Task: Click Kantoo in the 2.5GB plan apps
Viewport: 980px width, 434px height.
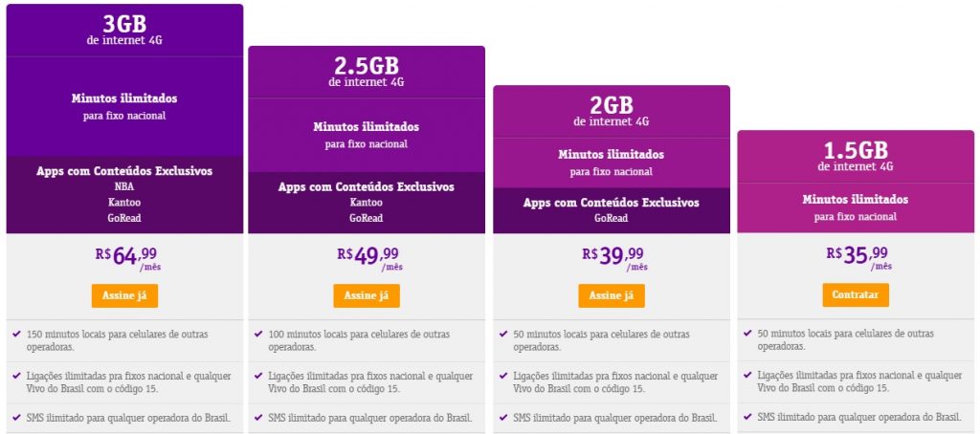Action: [x=367, y=203]
